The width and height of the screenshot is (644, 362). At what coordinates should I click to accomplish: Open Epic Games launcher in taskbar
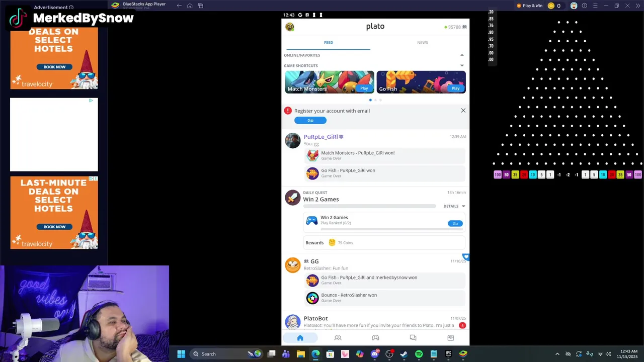pos(448,354)
